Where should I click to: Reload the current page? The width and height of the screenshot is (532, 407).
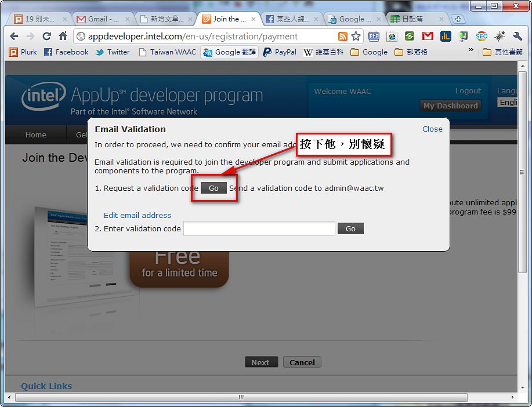[46, 36]
